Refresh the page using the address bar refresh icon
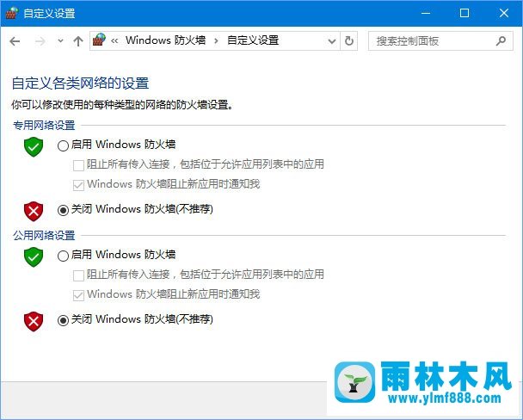The image size is (523, 420). coord(348,40)
